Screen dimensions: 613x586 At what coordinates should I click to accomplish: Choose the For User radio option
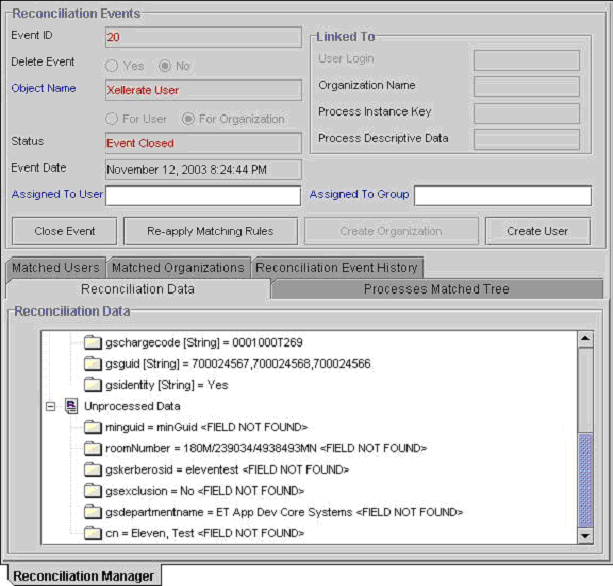tap(111, 118)
